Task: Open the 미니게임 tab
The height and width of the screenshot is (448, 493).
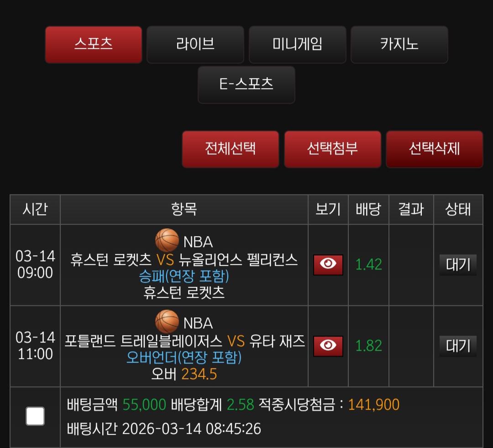Action: click(298, 44)
